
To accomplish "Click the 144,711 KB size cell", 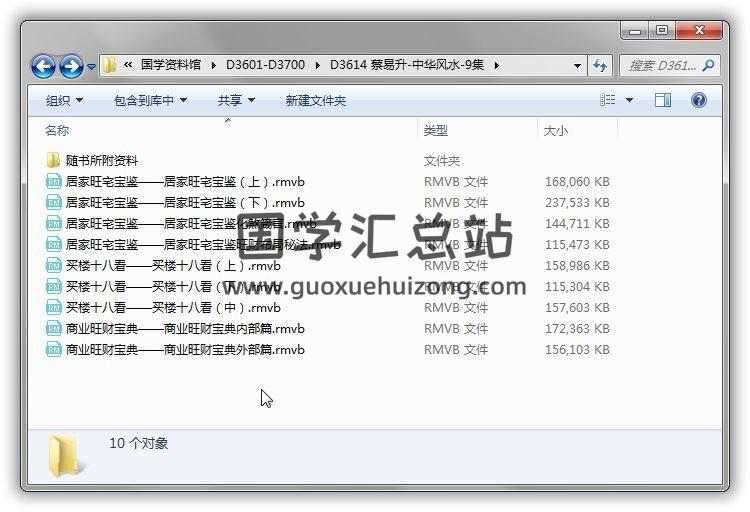I will pyautogui.click(x=577, y=224).
